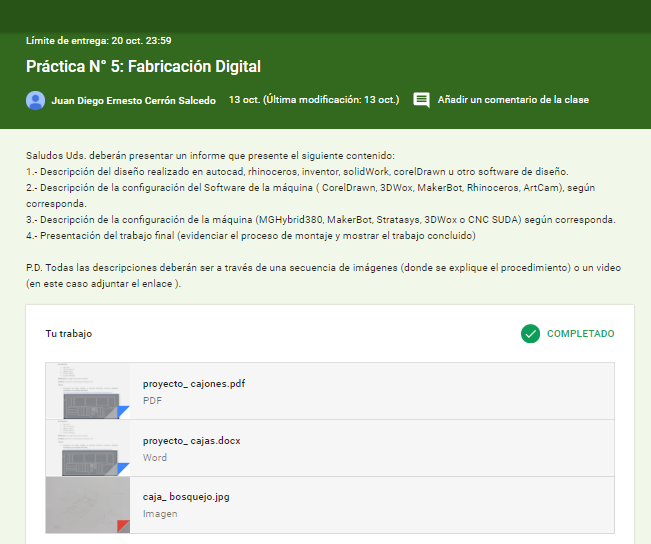Click the COMPLETADO status label

580,334
